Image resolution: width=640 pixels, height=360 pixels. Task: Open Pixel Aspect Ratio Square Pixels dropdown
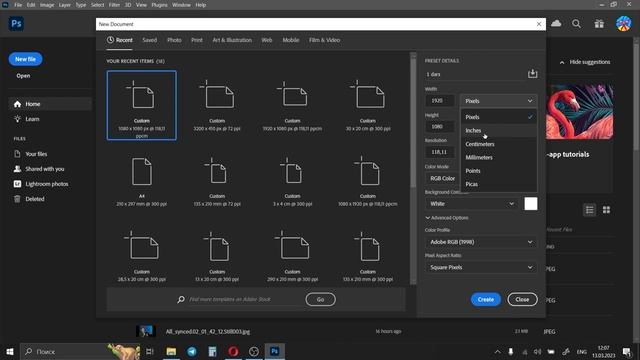[x=481, y=267]
